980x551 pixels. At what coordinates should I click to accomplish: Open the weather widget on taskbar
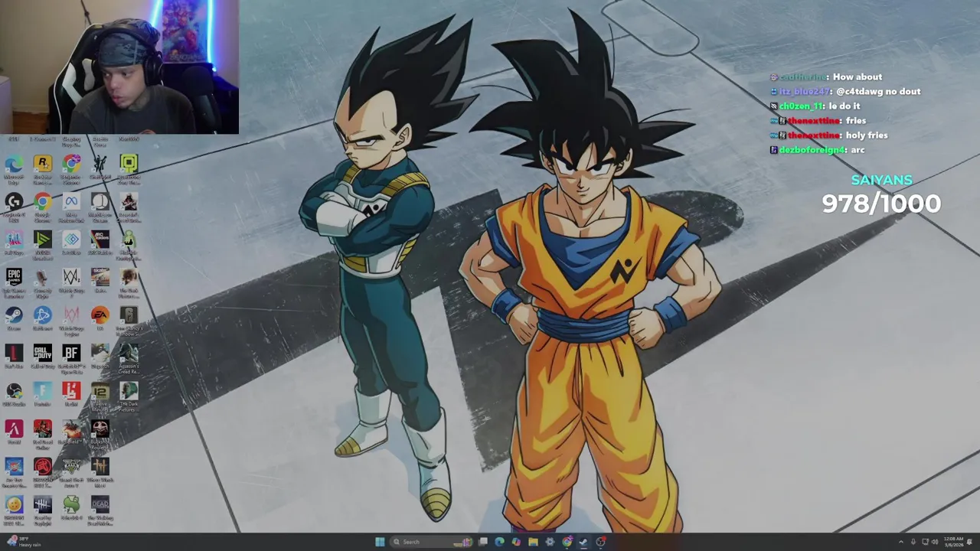23,542
